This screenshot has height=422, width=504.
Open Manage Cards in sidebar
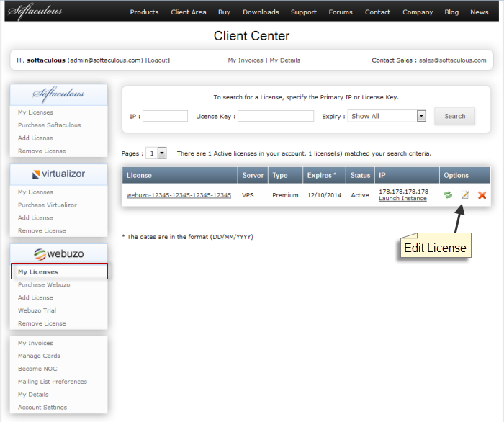(39, 356)
